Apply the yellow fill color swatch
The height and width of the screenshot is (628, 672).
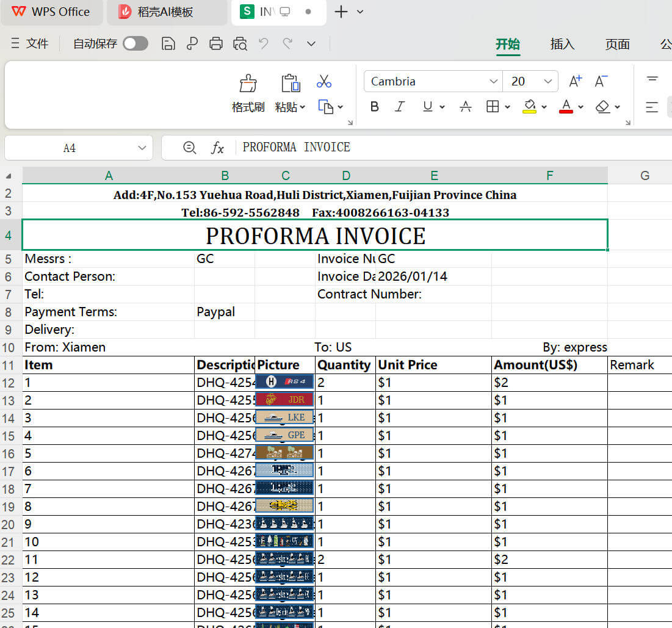(x=529, y=107)
